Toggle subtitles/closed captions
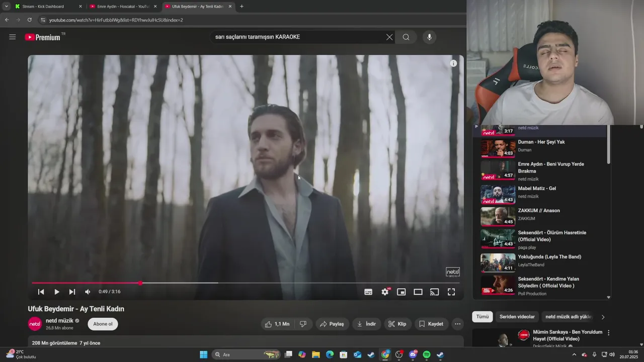The height and width of the screenshot is (362, 644). (x=368, y=292)
